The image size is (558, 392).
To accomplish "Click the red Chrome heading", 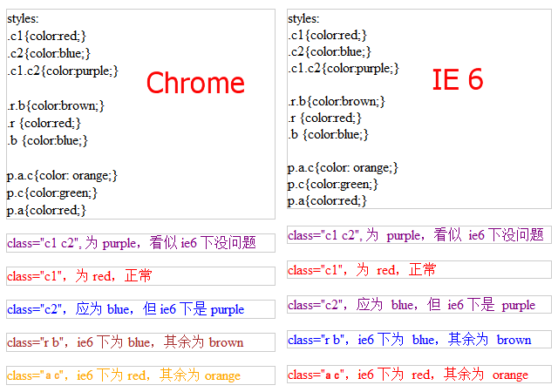I will tap(195, 83).
